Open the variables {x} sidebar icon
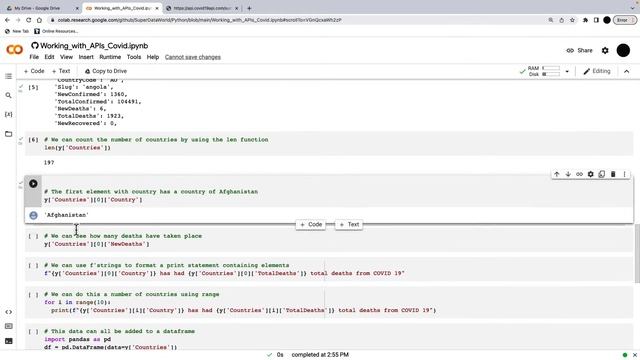The height and width of the screenshot is (360, 640). [x=8, y=114]
